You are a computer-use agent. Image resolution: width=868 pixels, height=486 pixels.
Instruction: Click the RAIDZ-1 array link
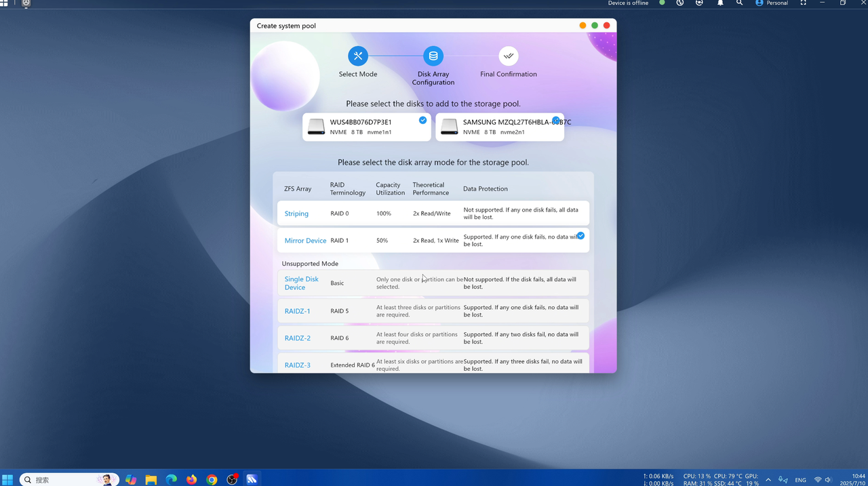coord(297,311)
